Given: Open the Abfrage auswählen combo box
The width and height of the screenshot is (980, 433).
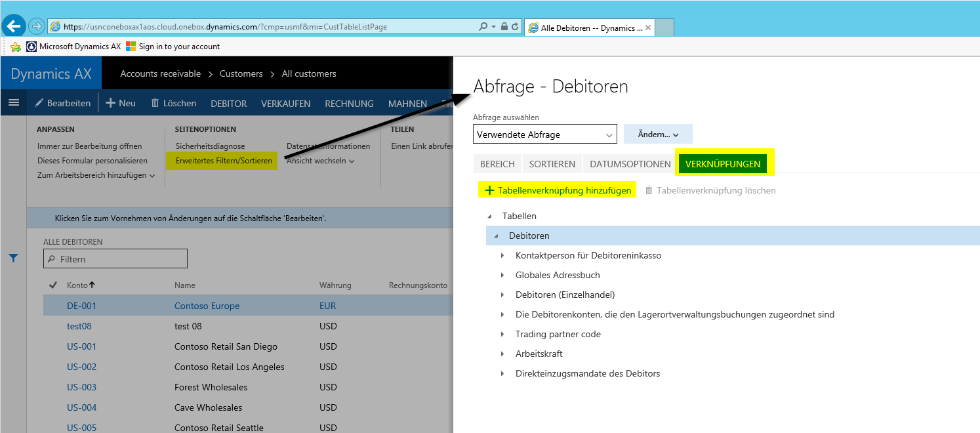Looking at the screenshot, I should (x=544, y=134).
